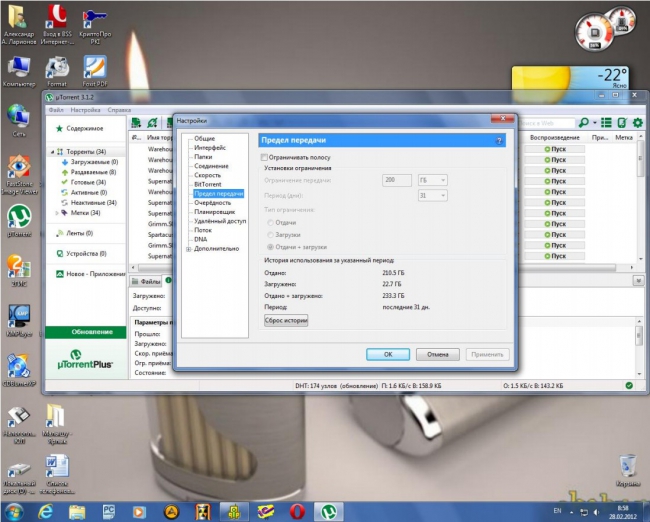Open Opera browser from taskbar
Image resolution: width=650 pixels, height=522 pixels.
pos(297,512)
